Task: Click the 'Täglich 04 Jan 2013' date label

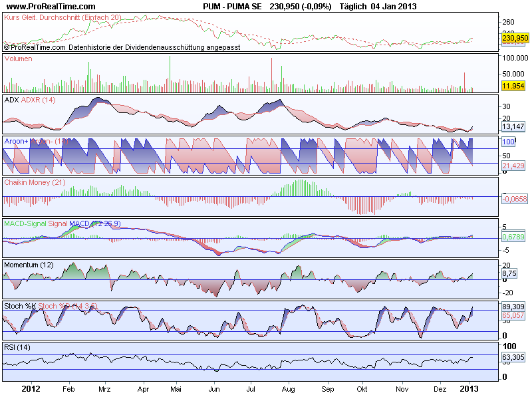Action: pyautogui.click(x=378, y=7)
